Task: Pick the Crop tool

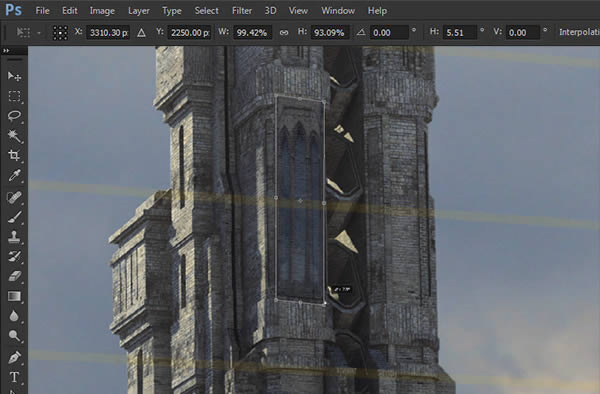Action: coord(14,155)
